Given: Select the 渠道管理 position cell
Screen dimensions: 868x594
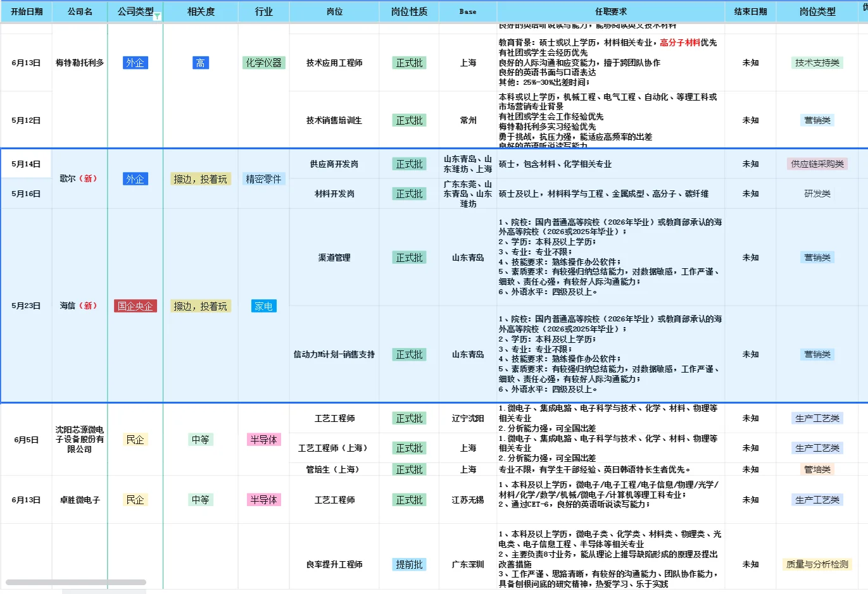Looking at the screenshot, I should (334, 257).
